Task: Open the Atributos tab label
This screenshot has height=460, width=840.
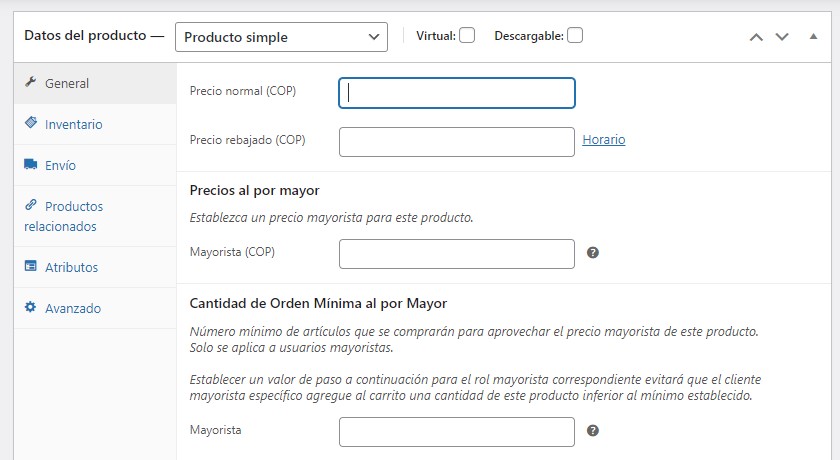Action: point(71,267)
